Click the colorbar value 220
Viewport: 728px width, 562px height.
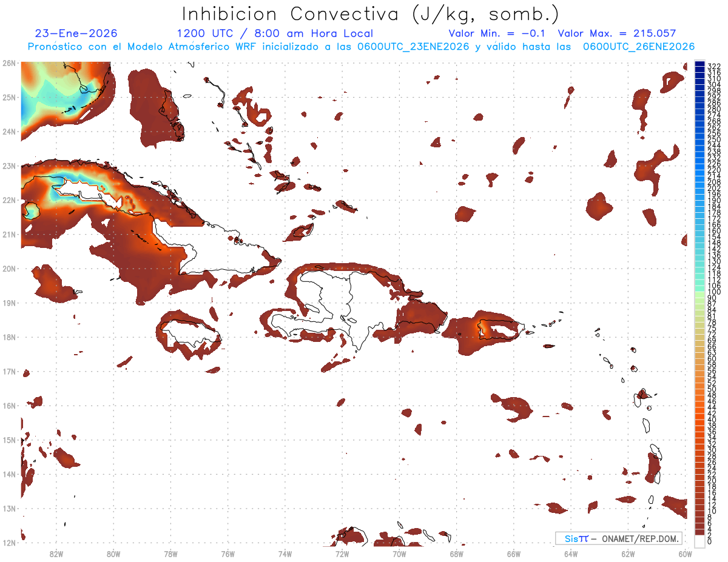pyautogui.click(x=713, y=170)
